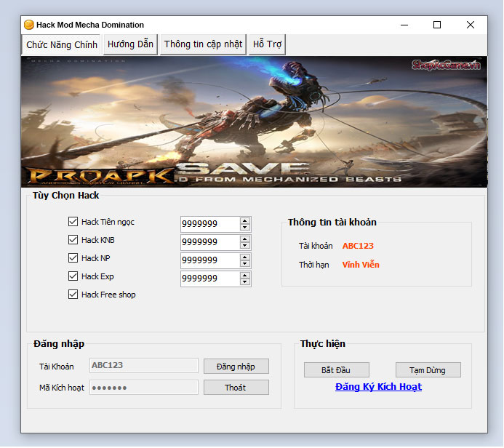
Task: Uncheck Hack Free shop
Action: point(73,295)
